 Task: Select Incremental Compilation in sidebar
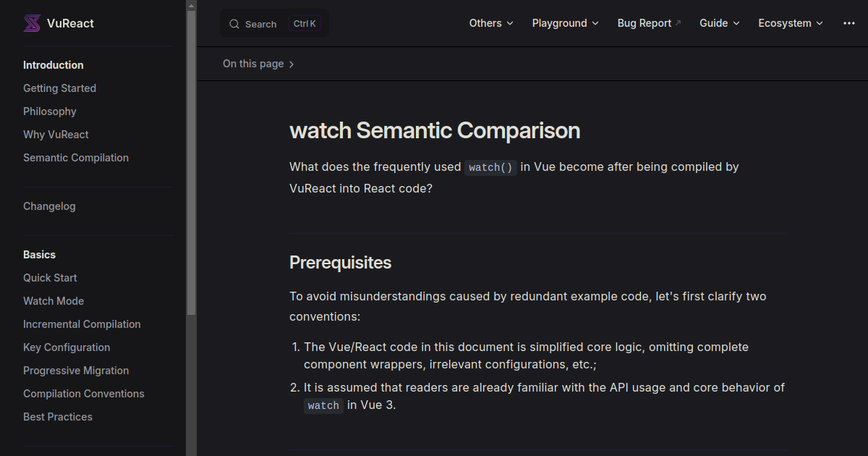click(x=82, y=324)
